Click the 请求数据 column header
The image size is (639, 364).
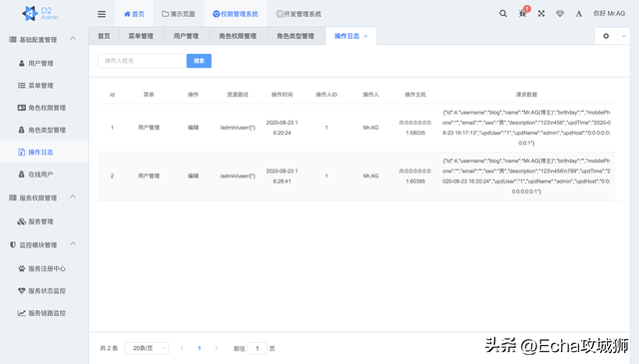coord(526,95)
